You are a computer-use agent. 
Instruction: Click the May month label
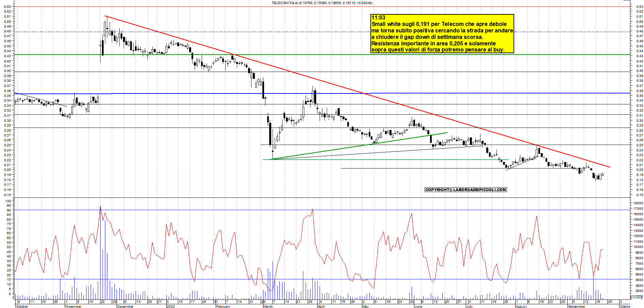(x=366, y=306)
